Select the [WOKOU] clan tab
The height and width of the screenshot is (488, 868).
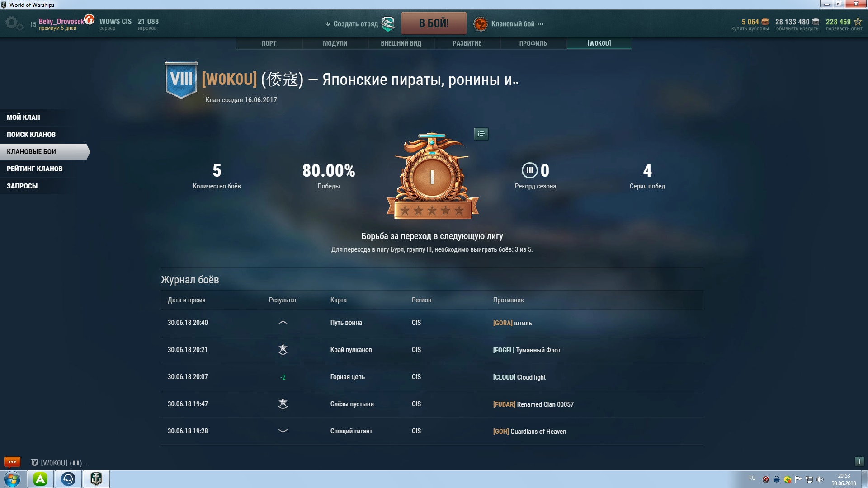tap(599, 43)
